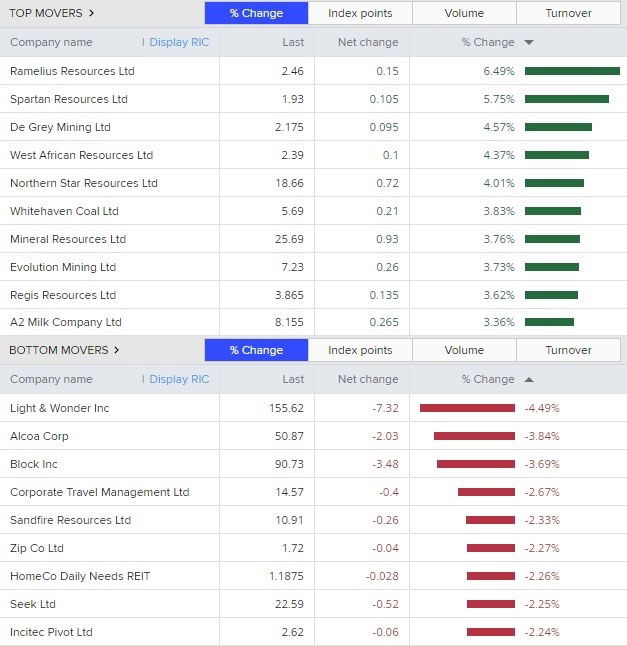This screenshot has height=646, width=627.
Task: Click Top Movers Net change column header
Action: tap(368, 42)
